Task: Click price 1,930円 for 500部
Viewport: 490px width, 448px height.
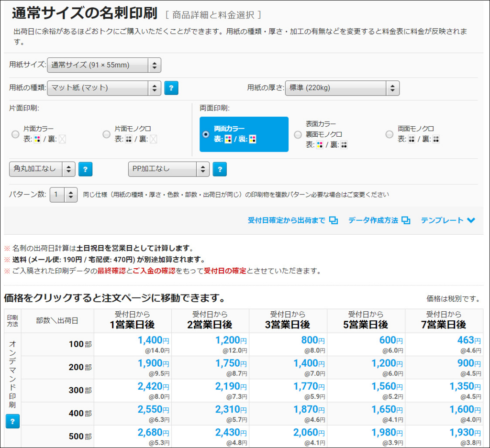Action: click(465, 433)
